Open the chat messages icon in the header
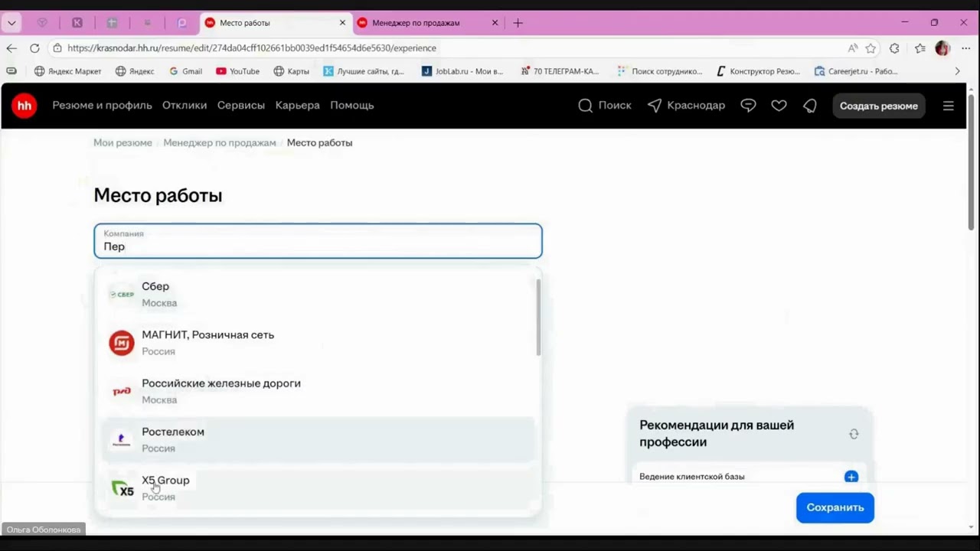Image resolution: width=980 pixels, height=551 pixels. coord(748,106)
